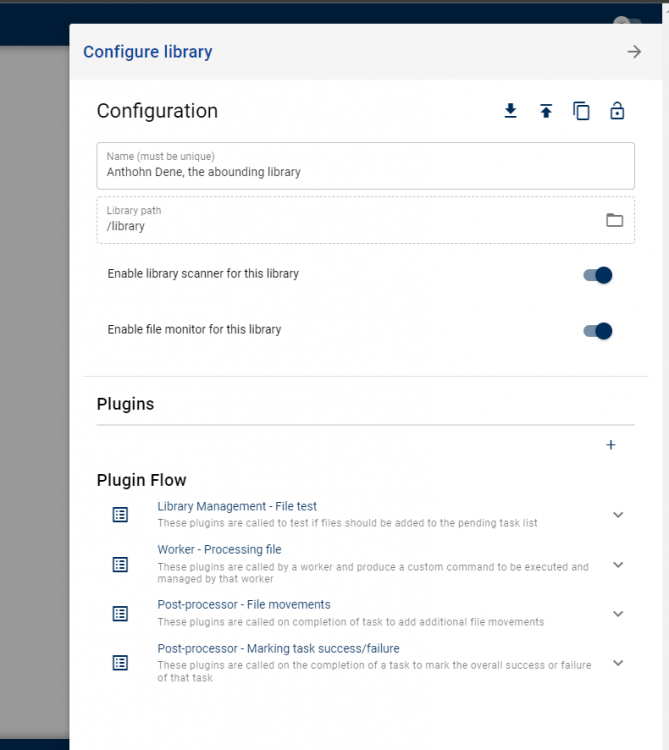Viewport: 669px width, 750px height.
Task: Toggle the switch in the top header bar
Action: [x=627, y=22]
